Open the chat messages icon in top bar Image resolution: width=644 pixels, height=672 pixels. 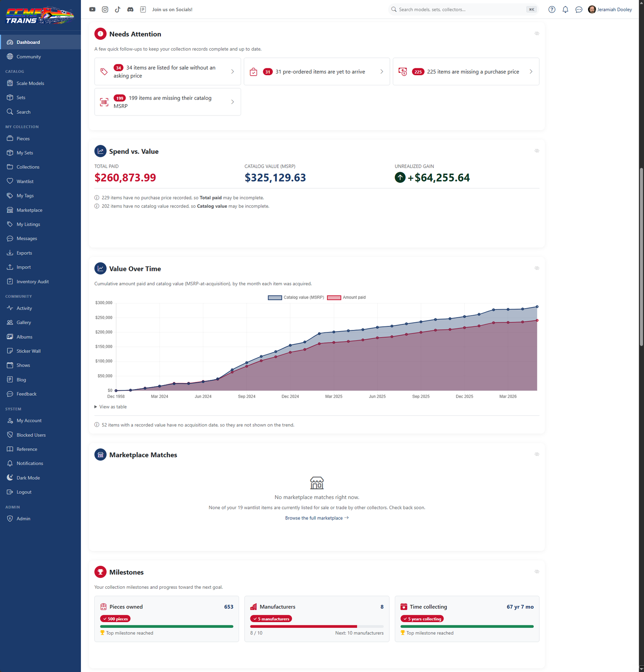pyautogui.click(x=579, y=10)
